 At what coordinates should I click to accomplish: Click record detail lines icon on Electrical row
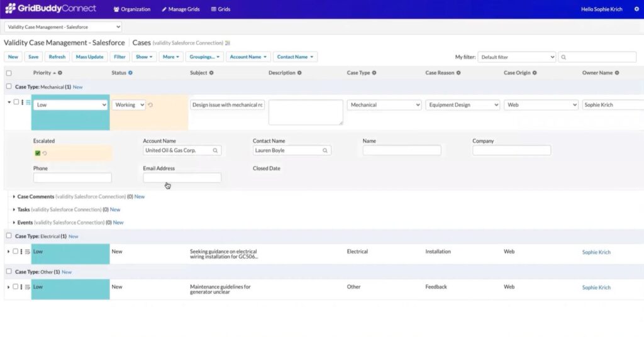click(x=28, y=251)
